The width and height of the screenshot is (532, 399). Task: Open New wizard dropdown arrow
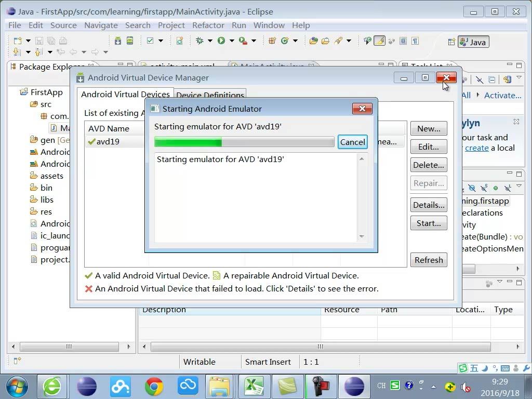point(28,41)
